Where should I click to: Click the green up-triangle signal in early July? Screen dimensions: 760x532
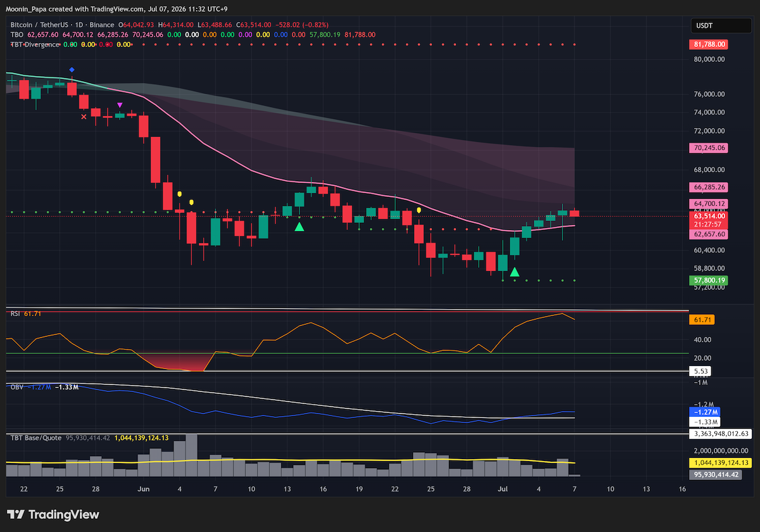tap(515, 272)
